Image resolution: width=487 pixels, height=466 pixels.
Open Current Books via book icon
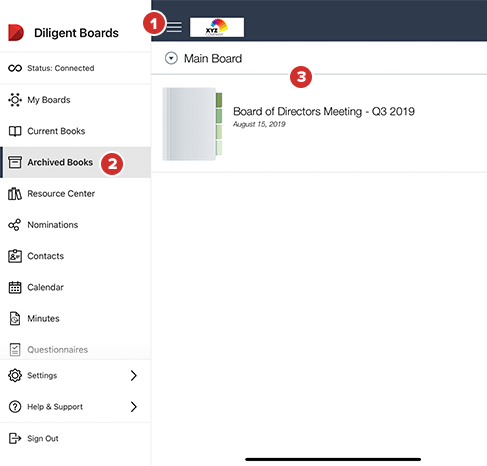click(x=15, y=131)
